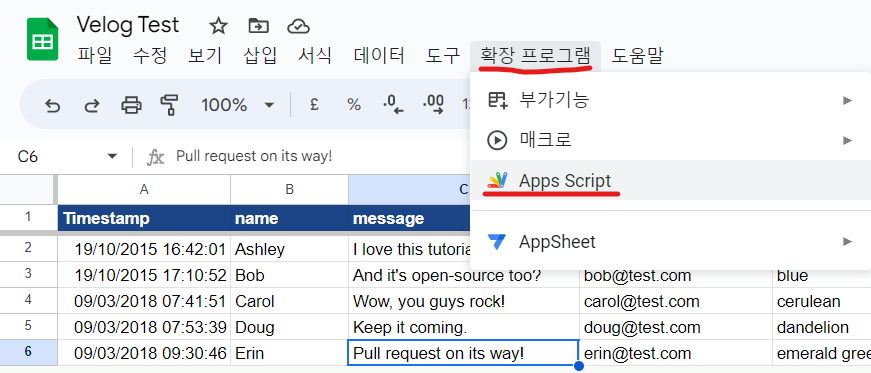The width and height of the screenshot is (871, 373).
Task: Click the 매크로 submenu arrow
Action: point(847,140)
